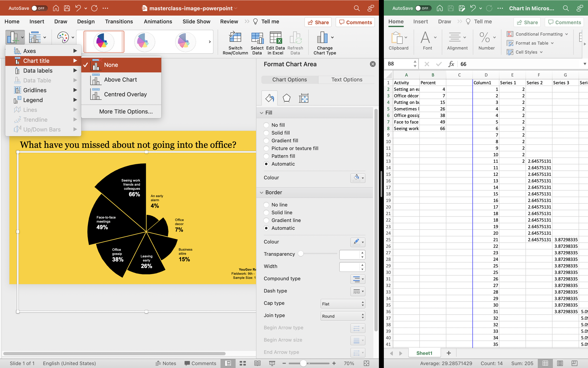The image size is (588, 368).
Task: Select the No line border option
Action: tap(266, 205)
